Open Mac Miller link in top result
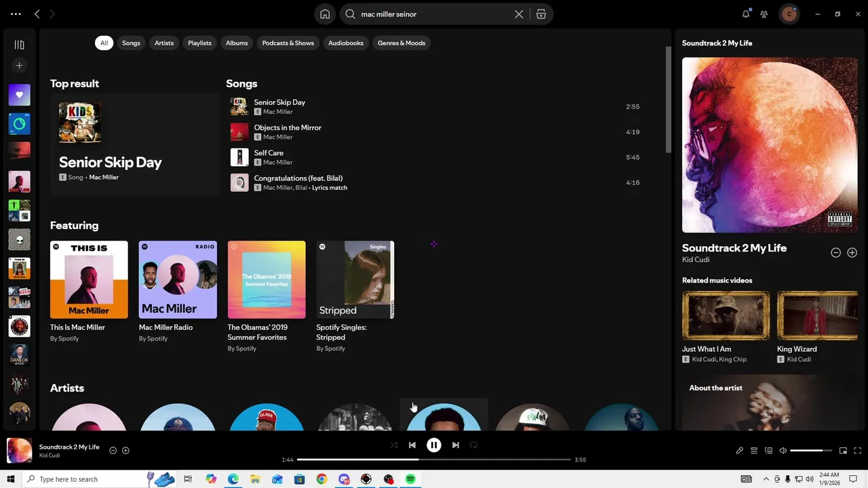This screenshot has height=488, width=868. pyautogui.click(x=104, y=177)
